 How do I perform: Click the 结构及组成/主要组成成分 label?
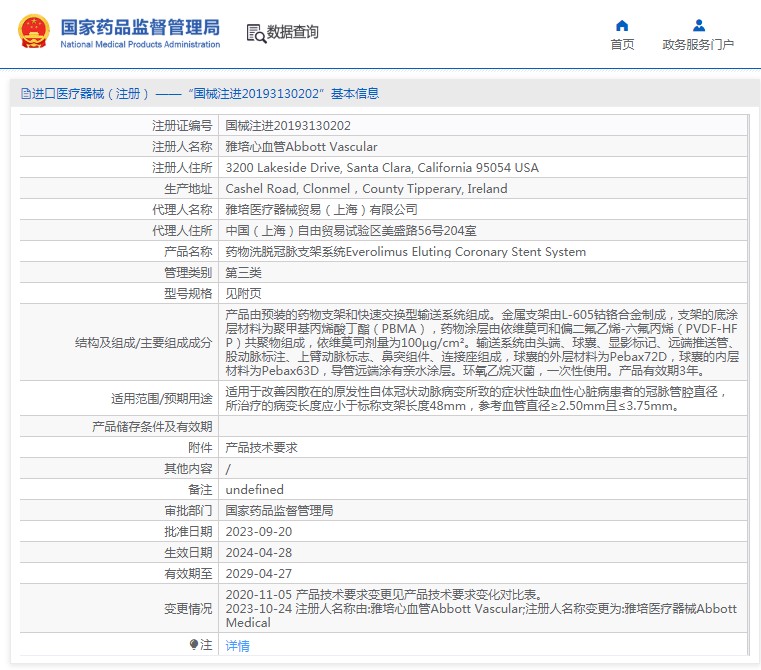pyautogui.click(x=144, y=343)
